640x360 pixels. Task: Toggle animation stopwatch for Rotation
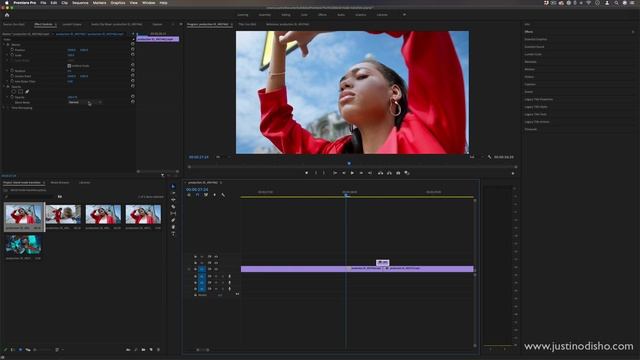tap(12, 71)
